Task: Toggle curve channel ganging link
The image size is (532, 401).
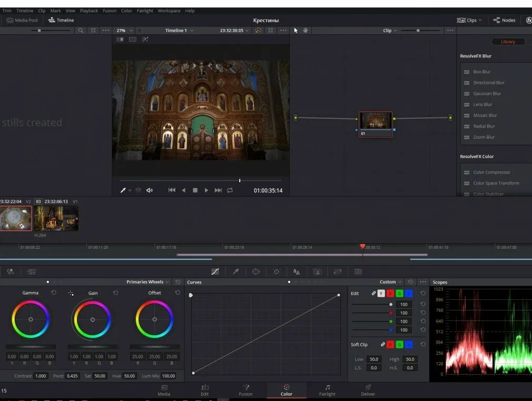Action: (x=373, y=293)
